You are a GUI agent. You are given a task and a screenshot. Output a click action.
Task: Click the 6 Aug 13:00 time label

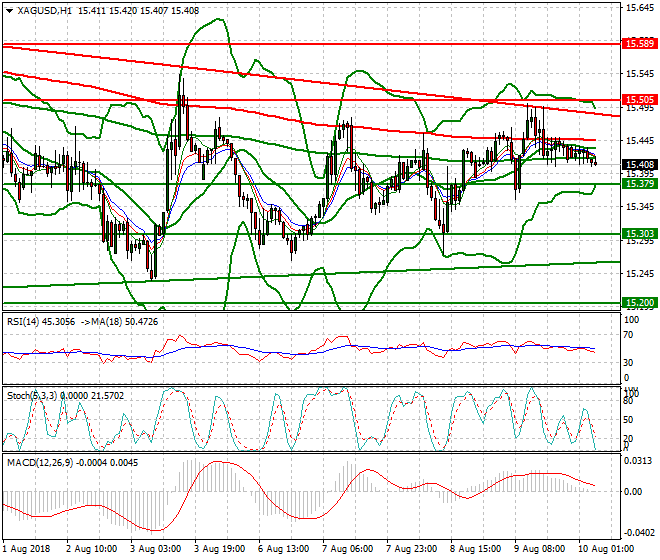(283, 549)
